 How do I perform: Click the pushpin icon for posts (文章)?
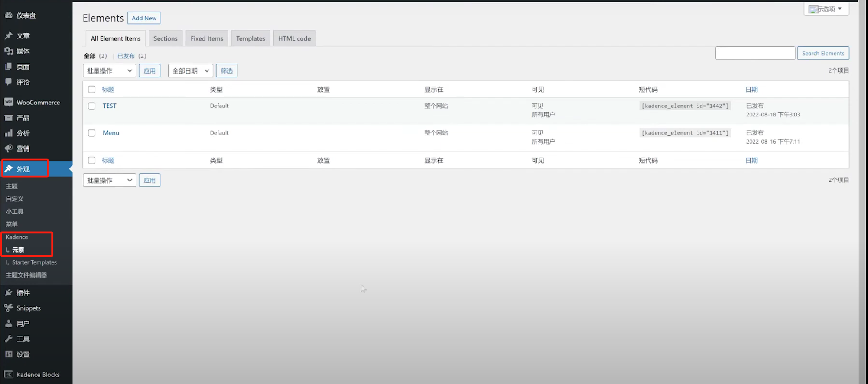[9, 36]
